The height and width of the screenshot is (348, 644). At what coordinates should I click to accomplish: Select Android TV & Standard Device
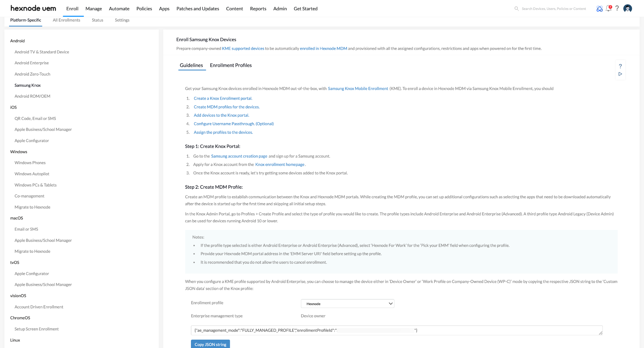click(x=42, y=52)
